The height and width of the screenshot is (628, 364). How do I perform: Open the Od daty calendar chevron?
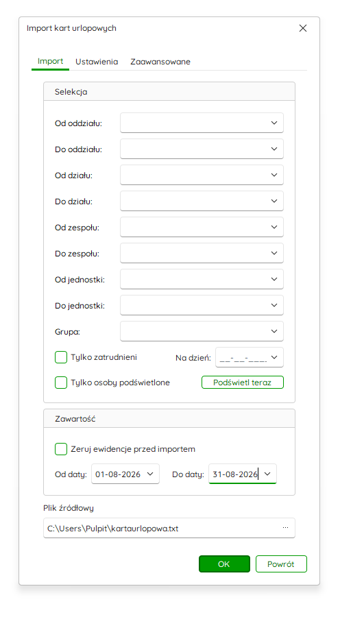[x=150, y=474]
